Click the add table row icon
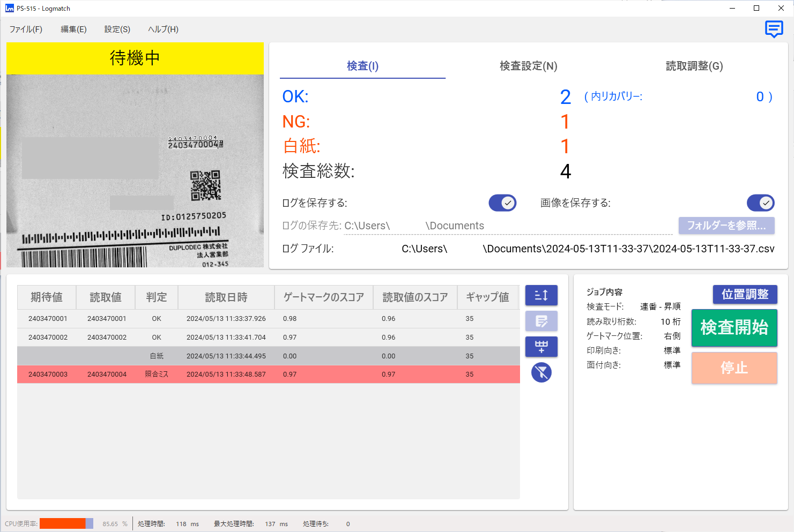Image resolution: width=794 pixels, height=532 pixels. pos(541,347)
